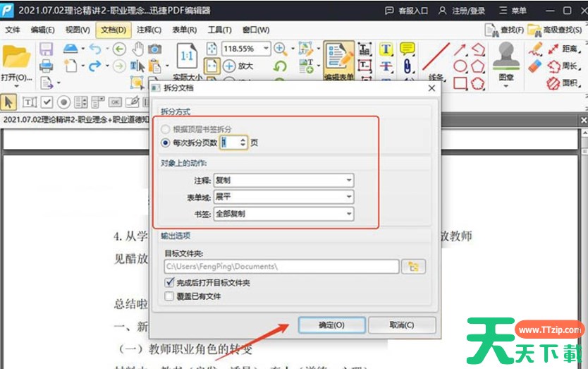Click the Register/Login (注册/登录) link
The width and height of the screenshot is (588, 369).
462,11
